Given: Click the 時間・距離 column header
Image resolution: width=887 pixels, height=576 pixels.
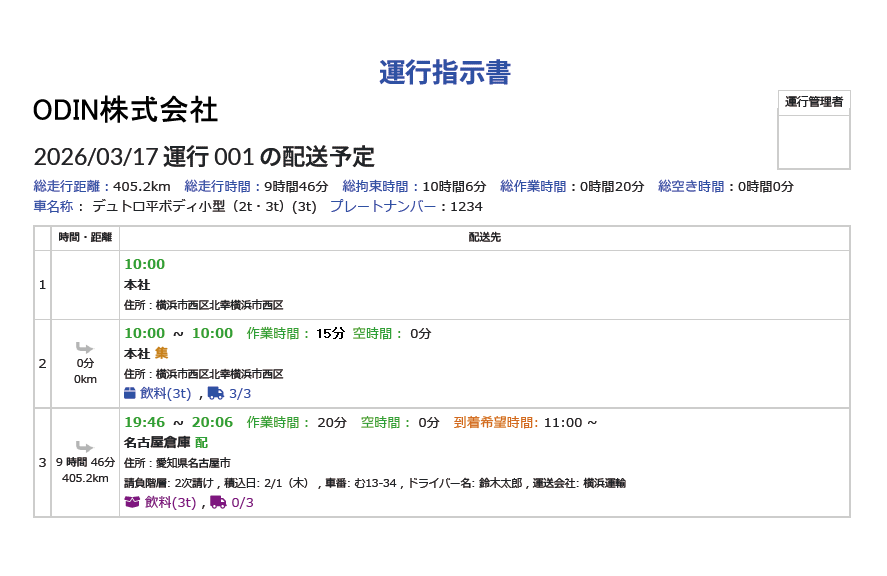Looking at the screenshot, I should point(85,238).
